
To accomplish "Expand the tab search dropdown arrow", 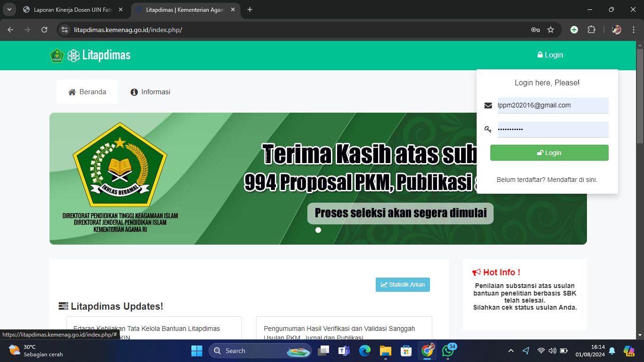I will [x=9, y=9].
